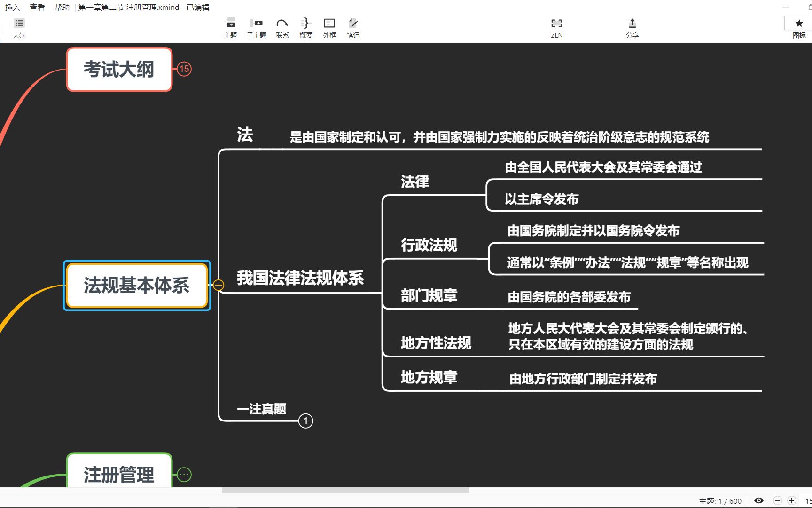This screenshot has width=812, height=508.
Task: Insert a new 主题 topic
Action: pos(230,28)
